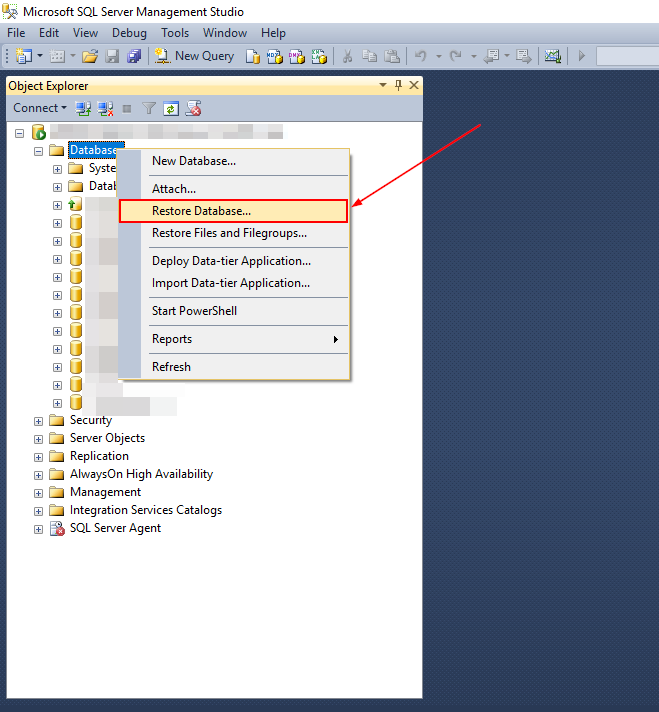Click the scroll with red X icon
Screen dimensions: 659x712
click(193, 109)
